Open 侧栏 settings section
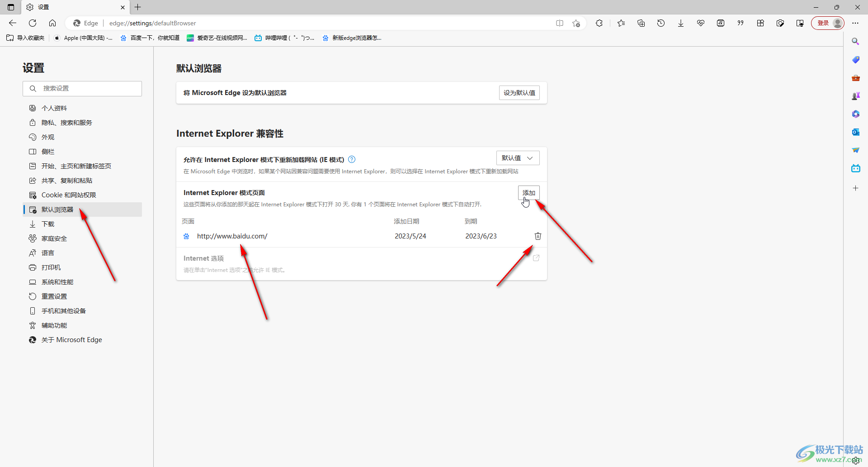868x467 pixels. pos(82,152)
